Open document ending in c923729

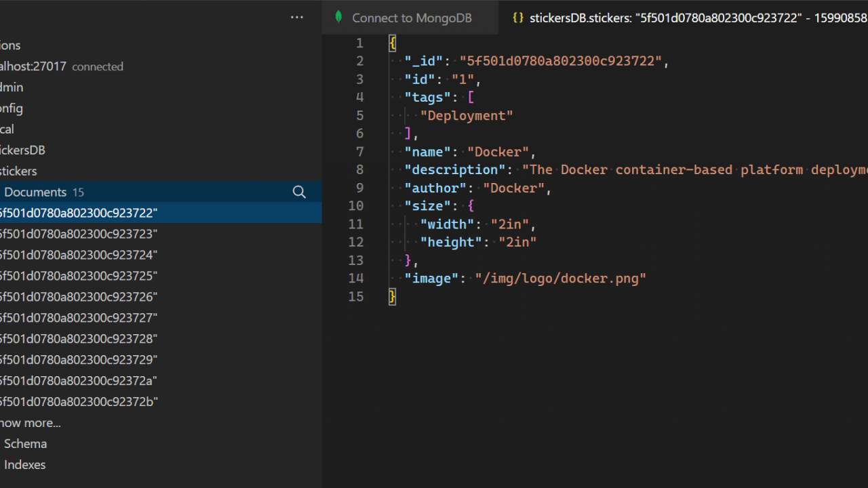[78, 360]
